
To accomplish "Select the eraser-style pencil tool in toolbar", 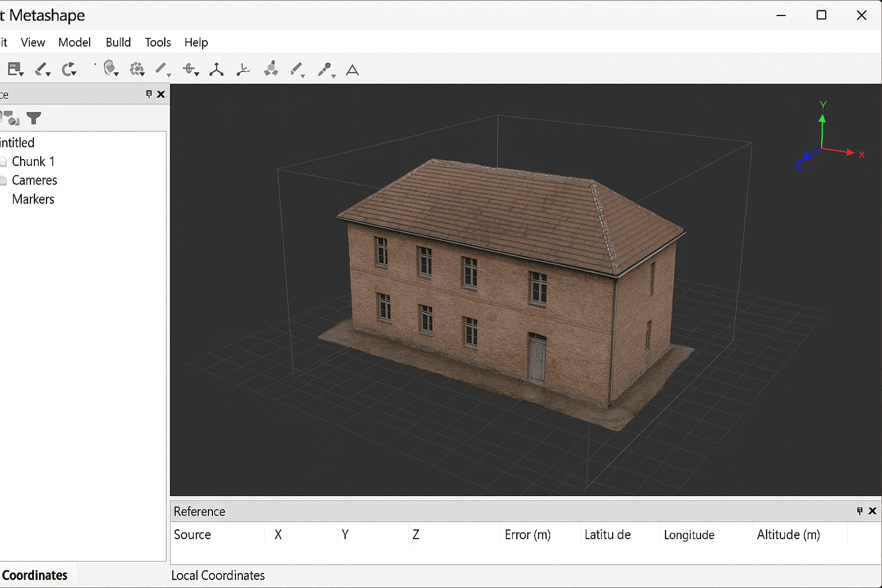I will click(x=40, y=69).
